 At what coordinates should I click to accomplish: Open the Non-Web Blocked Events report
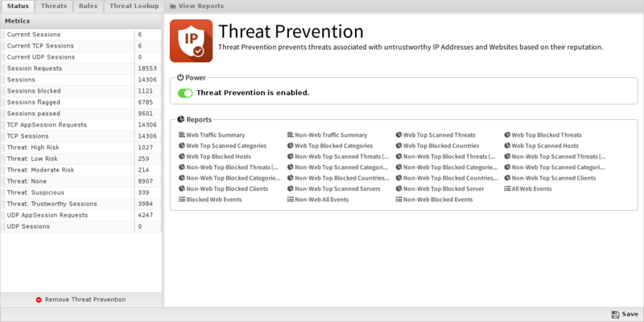(x=434, y=200)
